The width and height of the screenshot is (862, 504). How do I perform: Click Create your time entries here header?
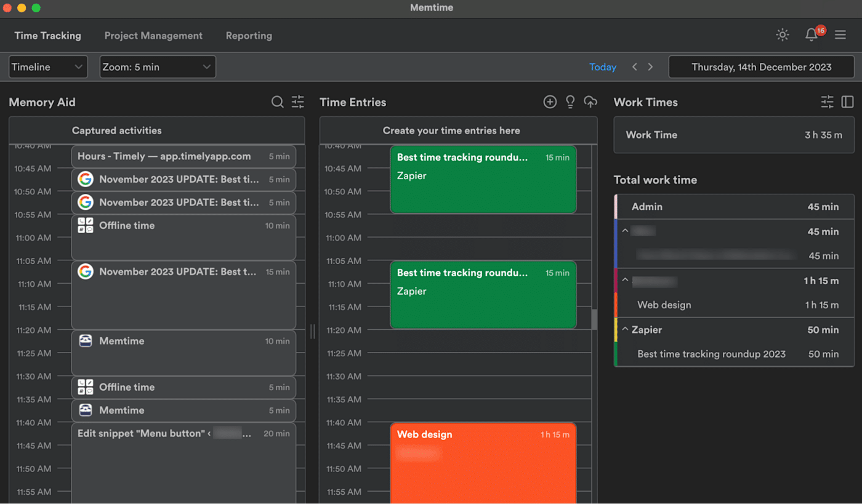pyautogui.click(x=458, y=130)
